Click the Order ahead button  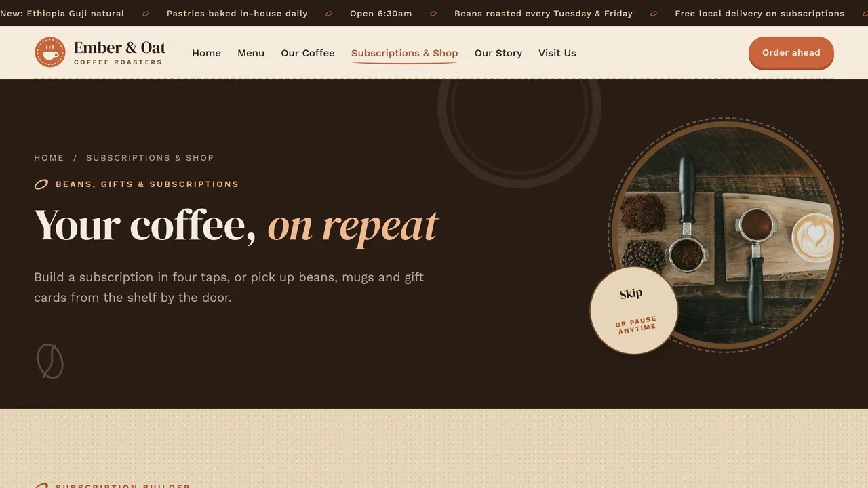pyautogui.click(x=791, y=53)
